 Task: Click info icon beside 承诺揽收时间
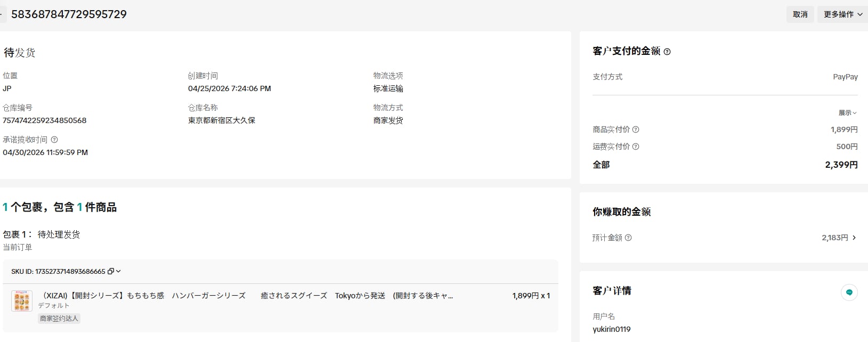[x=54, y=140]
